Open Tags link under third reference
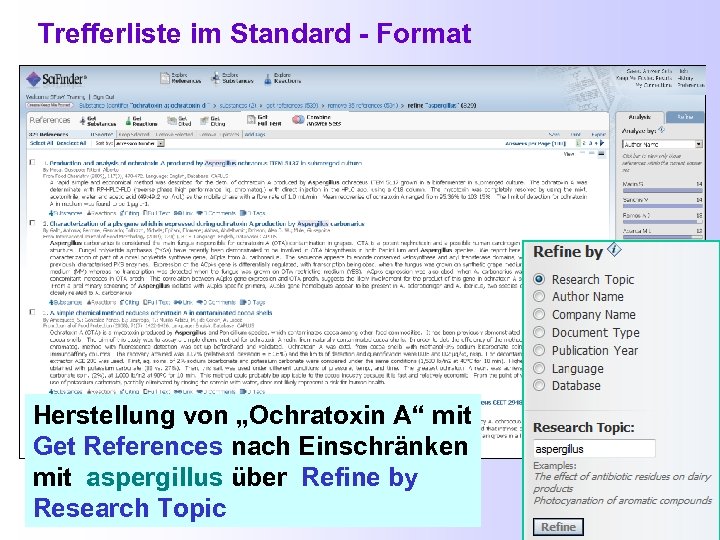Viewport: 720px width, 540px height. (253, 392)
